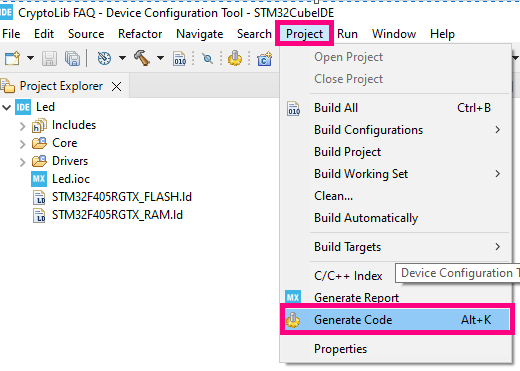Click the build-target gear toolbar icon

pos(104,58)
